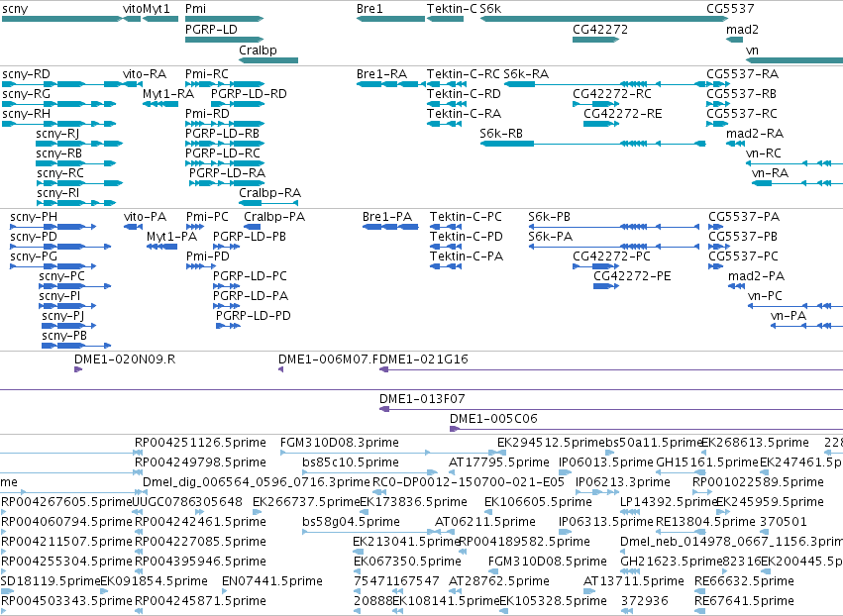Select EST EN07441.5prime
This screenshot has height=616, width=843.
272,581
